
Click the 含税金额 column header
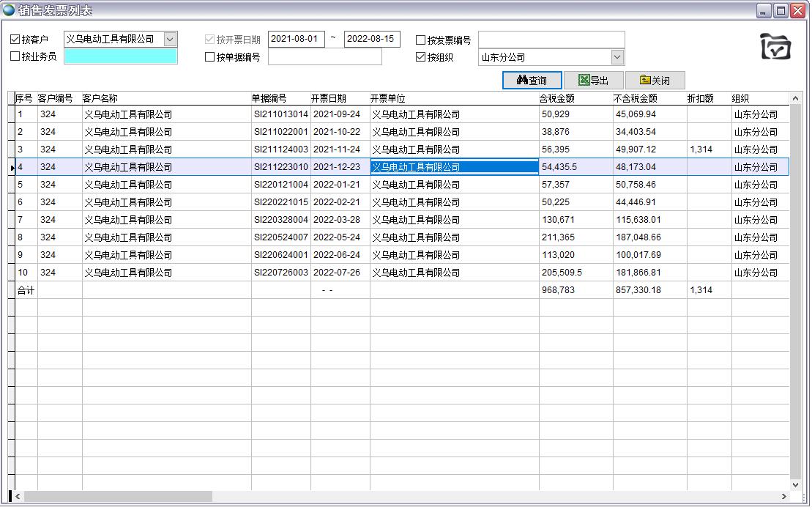click(x=556, y=98)
